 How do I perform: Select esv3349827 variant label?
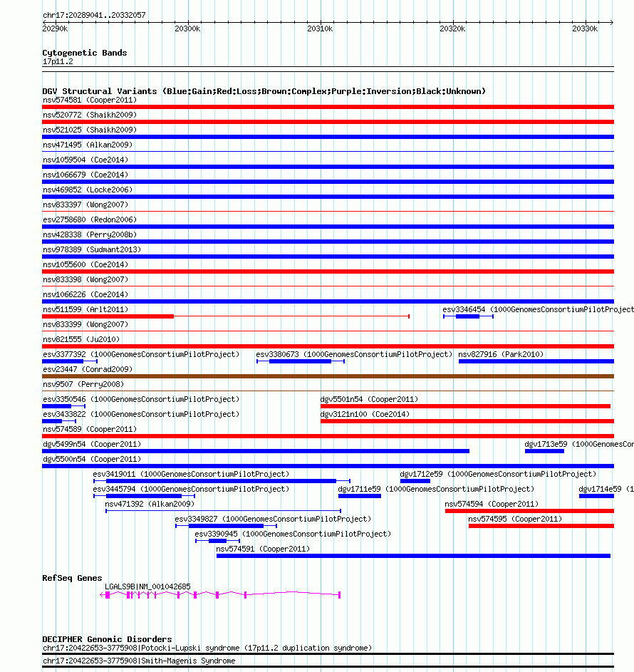click(273, 519)
